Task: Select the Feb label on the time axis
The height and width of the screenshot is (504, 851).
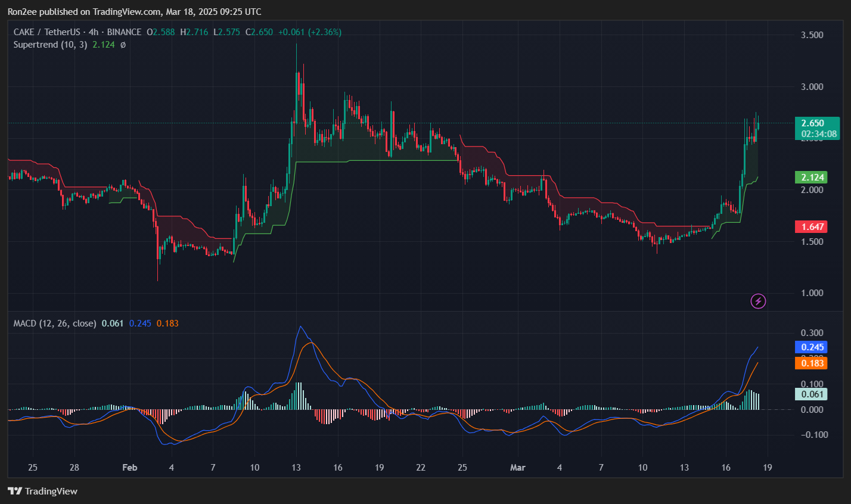Action: click(x=129, y=468)
